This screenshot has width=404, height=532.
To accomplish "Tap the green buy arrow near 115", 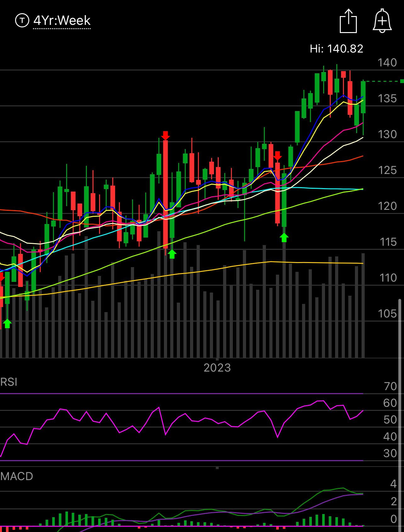I will (x=172, y=254).
